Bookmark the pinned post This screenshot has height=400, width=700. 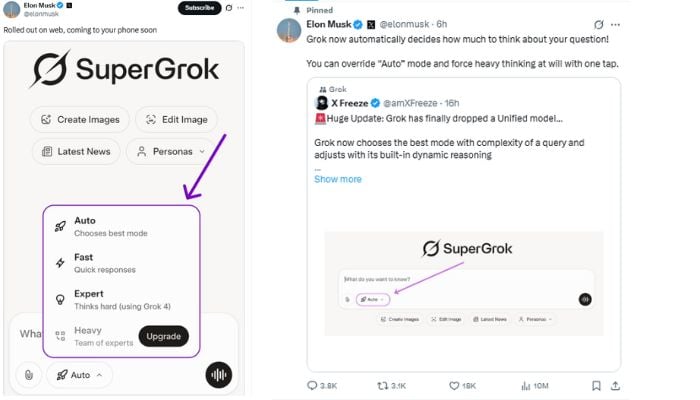pyautogui.click(x=597, y=385)
